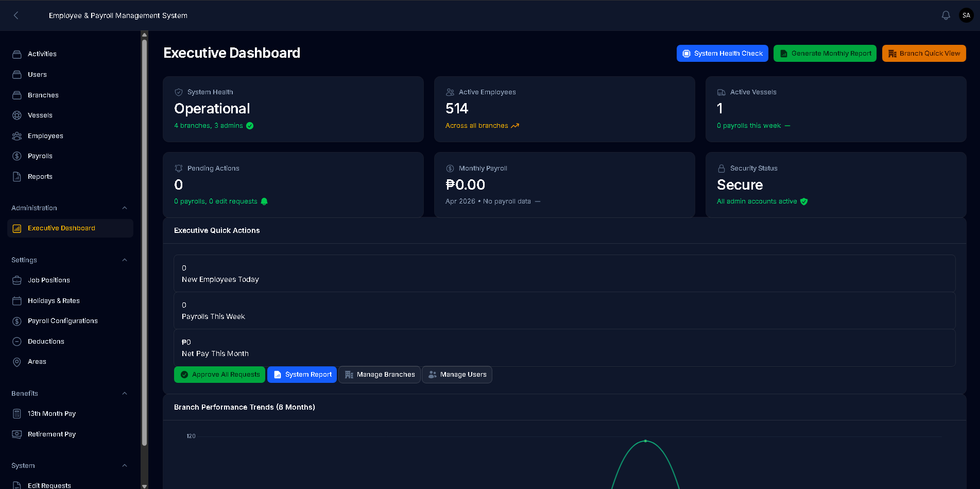The width and height of the screenshot is (980, 489).
Task: Click Manage Users button
Action: (x=457, y=375)
